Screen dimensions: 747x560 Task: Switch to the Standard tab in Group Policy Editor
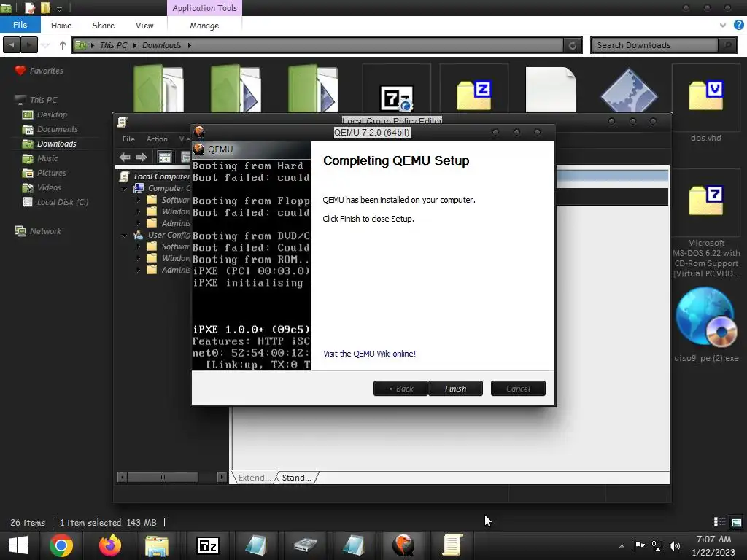point(297,478)
